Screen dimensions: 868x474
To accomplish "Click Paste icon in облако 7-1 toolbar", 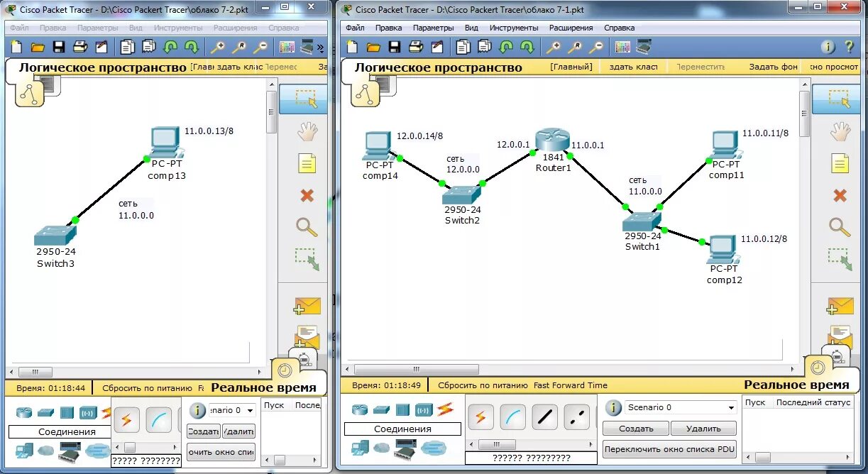I will (485, 48).
